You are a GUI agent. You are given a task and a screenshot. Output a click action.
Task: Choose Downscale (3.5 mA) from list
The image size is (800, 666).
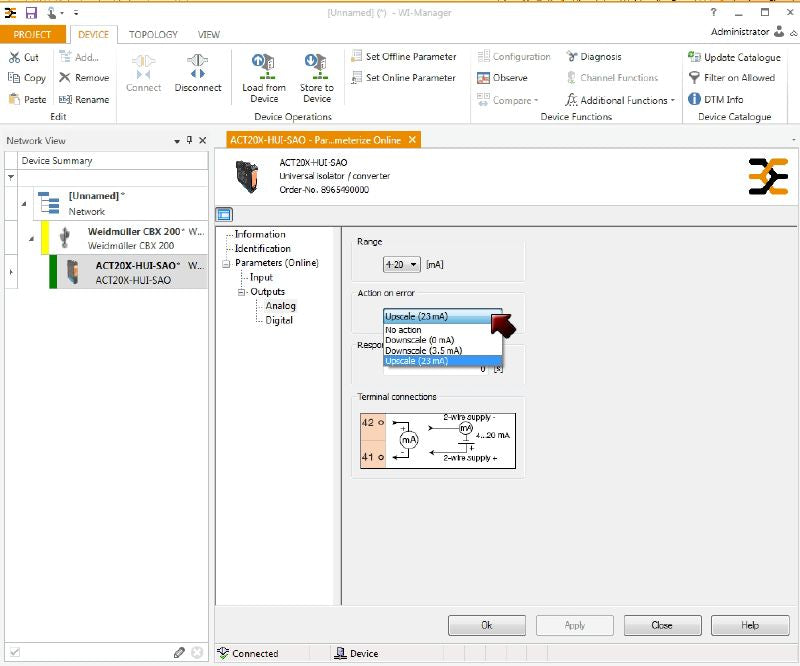(x=424, y=351)
